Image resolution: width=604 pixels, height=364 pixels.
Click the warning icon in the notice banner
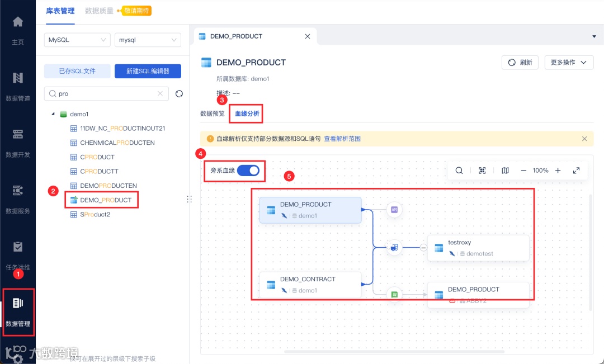point(210,139)
